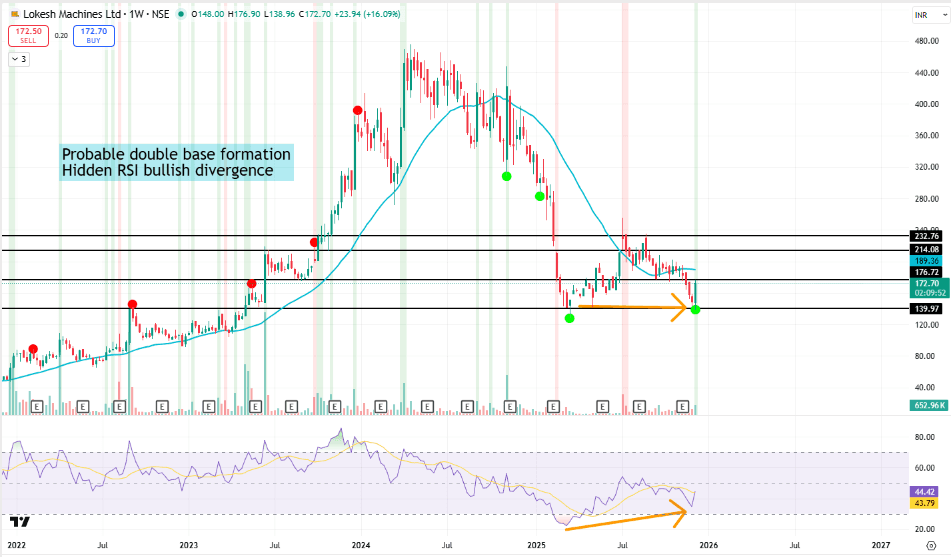
Task: Select the orange arrow on the price chart
Action: coord(632,306)
